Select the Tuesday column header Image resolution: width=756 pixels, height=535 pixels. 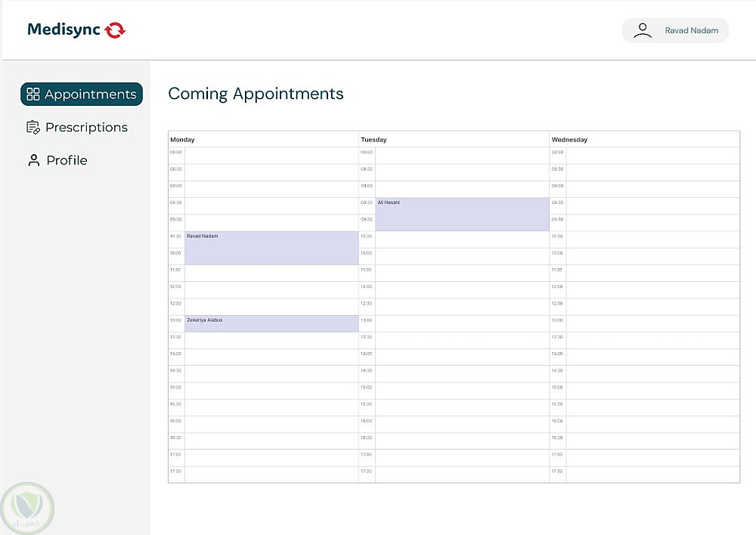374,140
